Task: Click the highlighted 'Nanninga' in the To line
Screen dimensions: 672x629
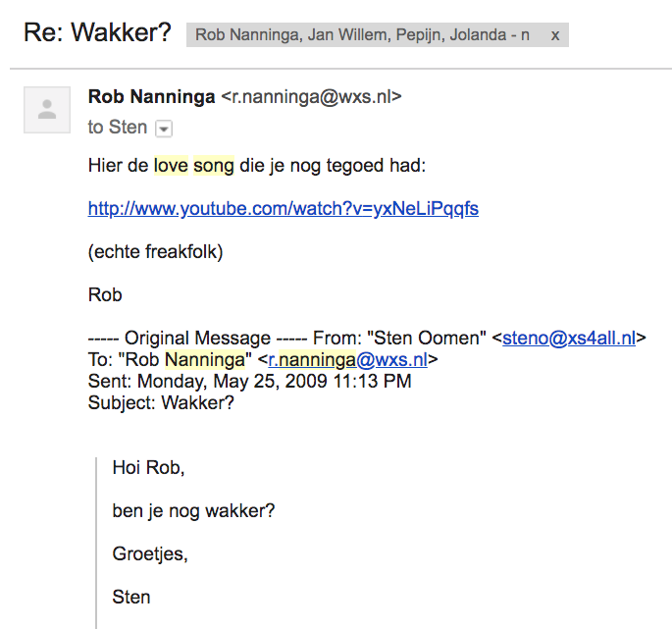Action: click(202, 359)
